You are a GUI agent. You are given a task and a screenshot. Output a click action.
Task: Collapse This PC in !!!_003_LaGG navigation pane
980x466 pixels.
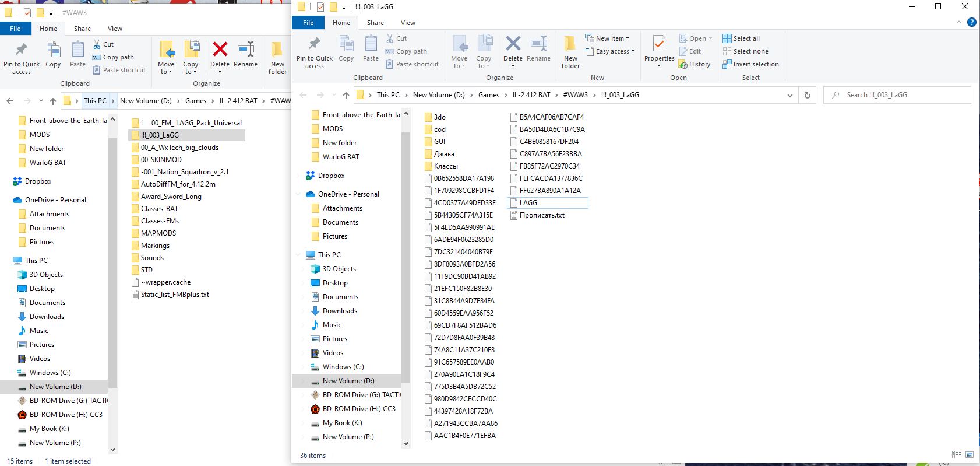pos(299,255)
